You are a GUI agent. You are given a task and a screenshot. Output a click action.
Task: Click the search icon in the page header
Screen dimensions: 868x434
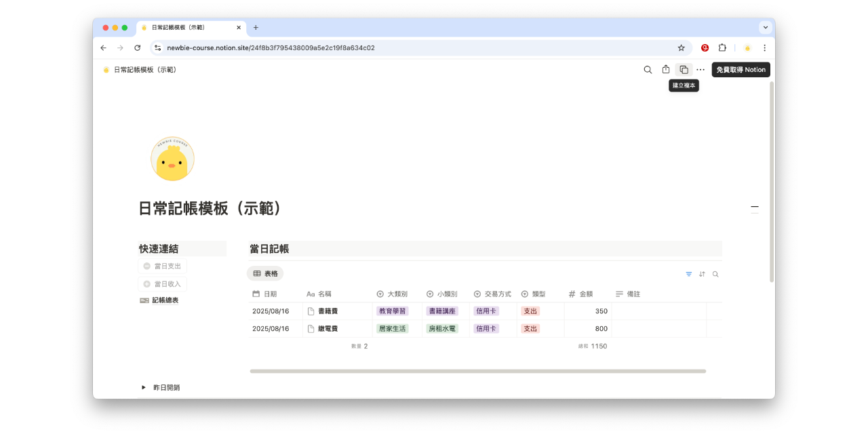[648, 69]
